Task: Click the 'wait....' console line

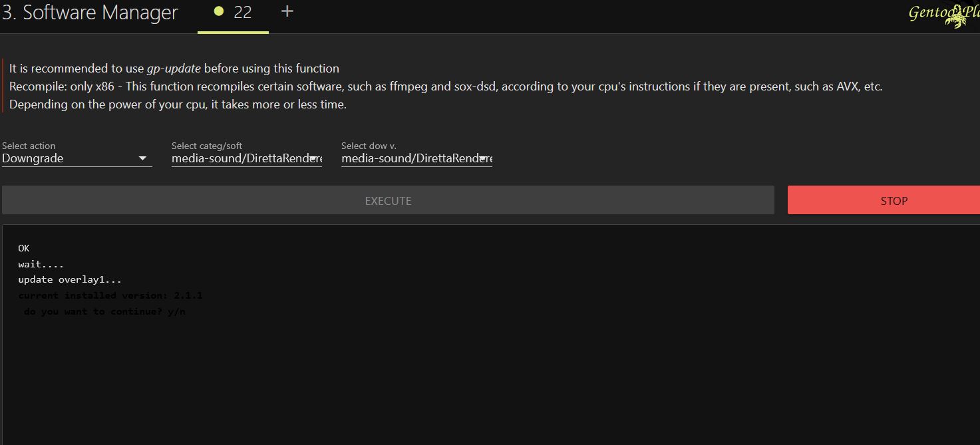Action: [41, 264]
